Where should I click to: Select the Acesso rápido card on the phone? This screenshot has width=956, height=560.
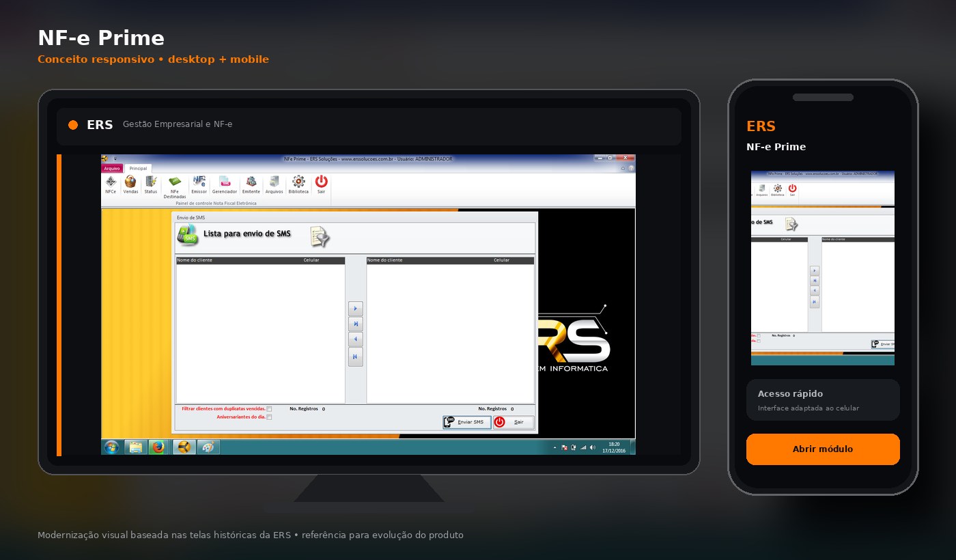823,400
